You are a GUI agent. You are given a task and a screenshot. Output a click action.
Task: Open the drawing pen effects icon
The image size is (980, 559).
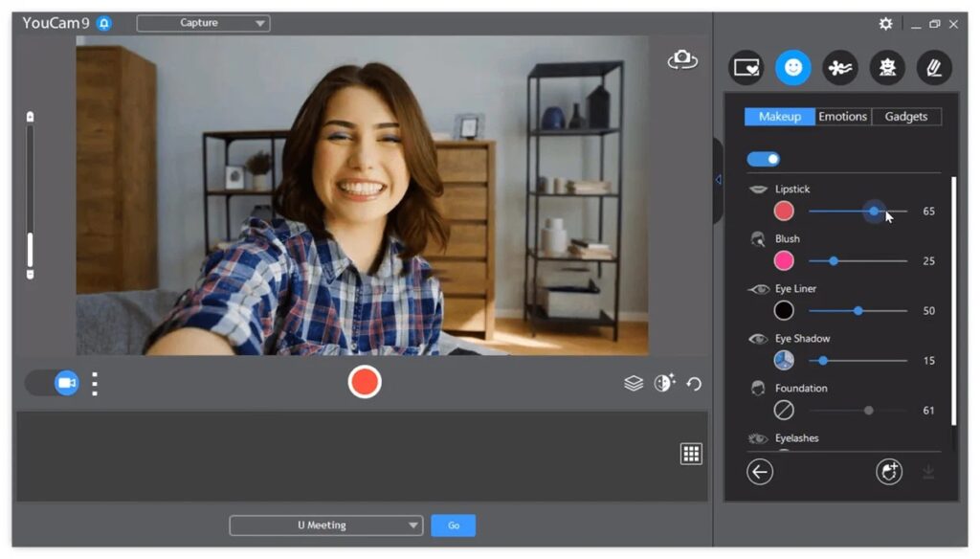coord(934,67)
